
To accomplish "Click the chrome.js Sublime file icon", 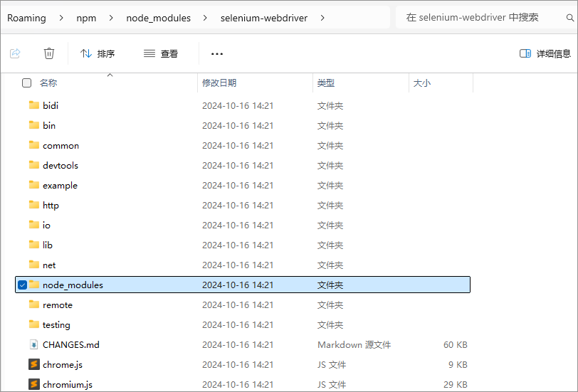I will pyautogui.click(x=34, y=364).
